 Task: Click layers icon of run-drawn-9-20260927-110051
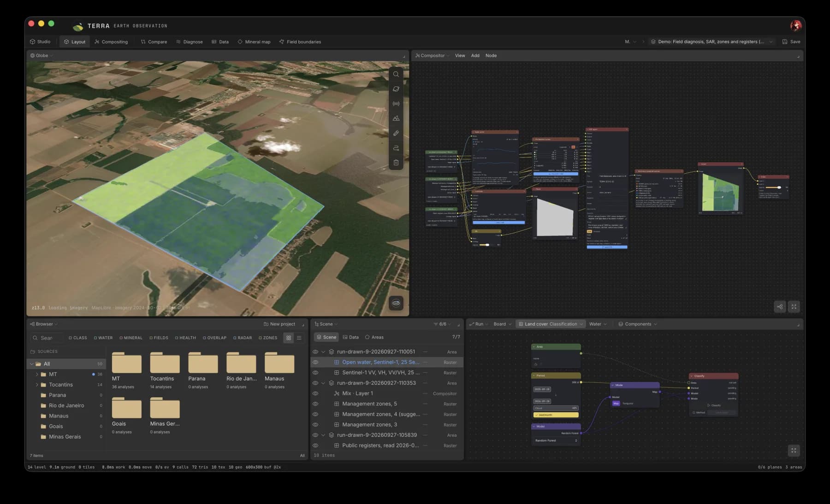tap(331, 352)
